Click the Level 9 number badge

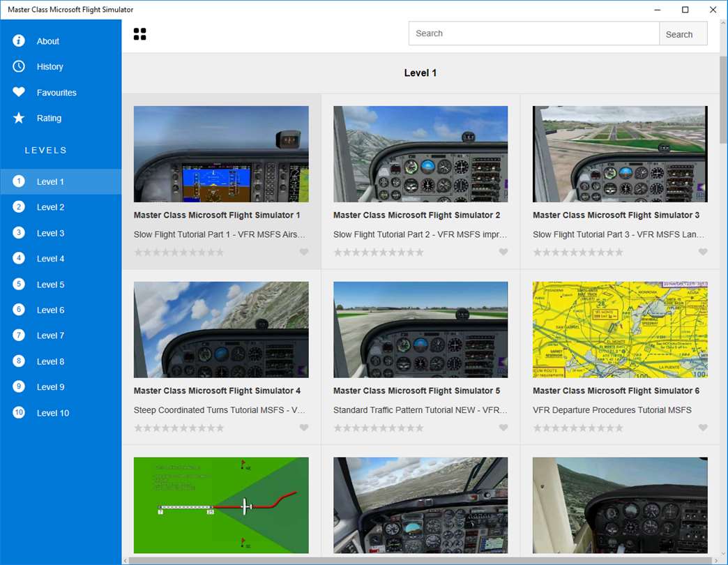click(19, 386)
